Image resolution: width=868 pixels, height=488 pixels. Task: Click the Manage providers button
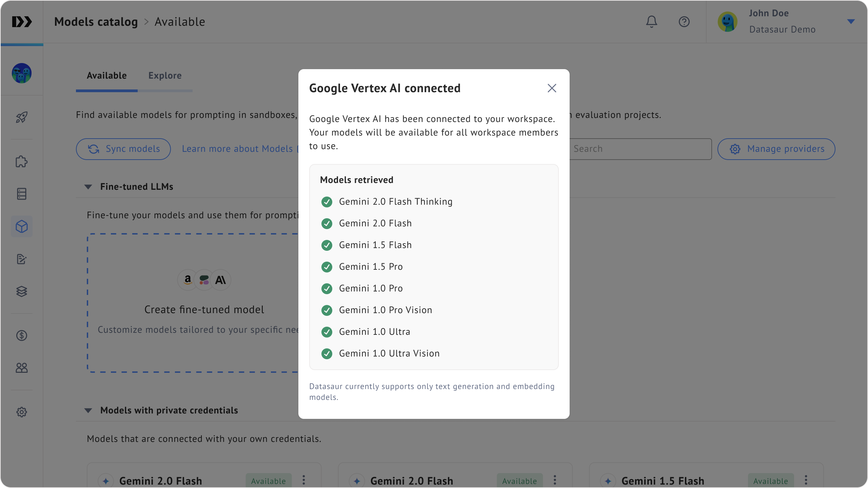776,149
